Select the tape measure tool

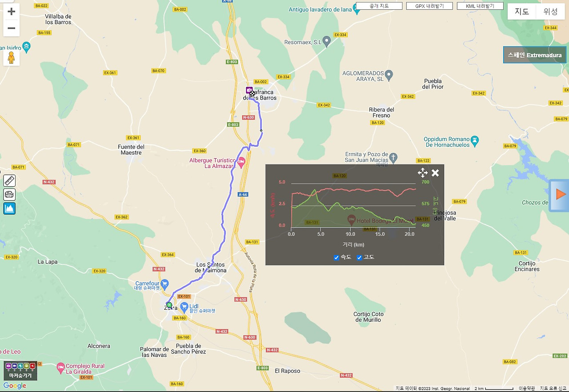pyautogui.click(x=9, y=194)
